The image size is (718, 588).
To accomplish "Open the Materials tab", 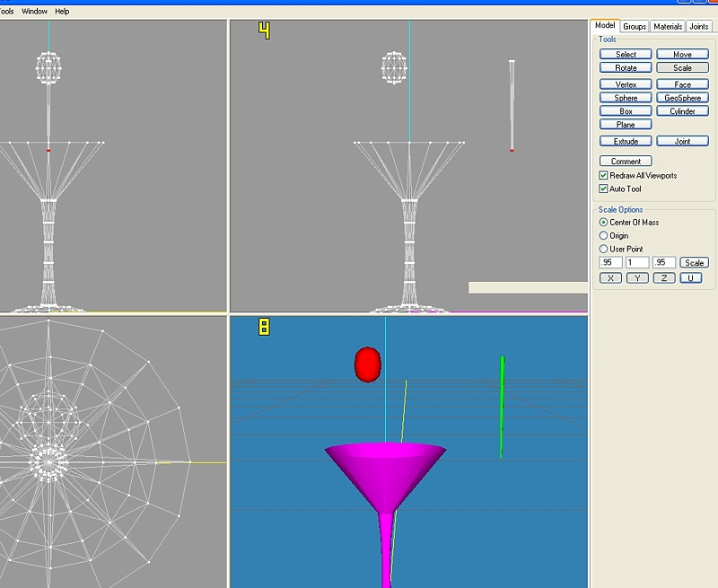I will click(x=668, y=27).
